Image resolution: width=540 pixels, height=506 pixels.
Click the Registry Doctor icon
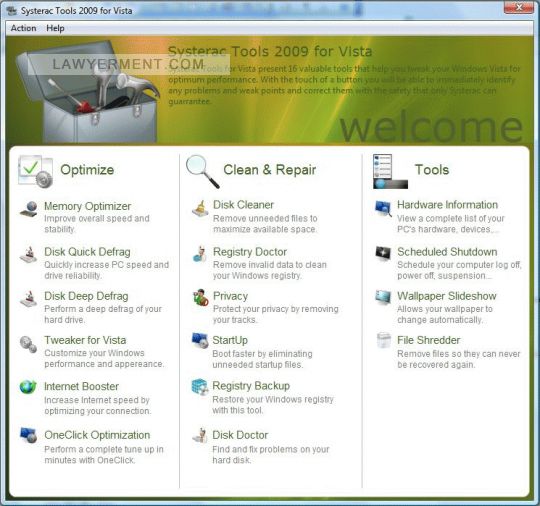200,254
